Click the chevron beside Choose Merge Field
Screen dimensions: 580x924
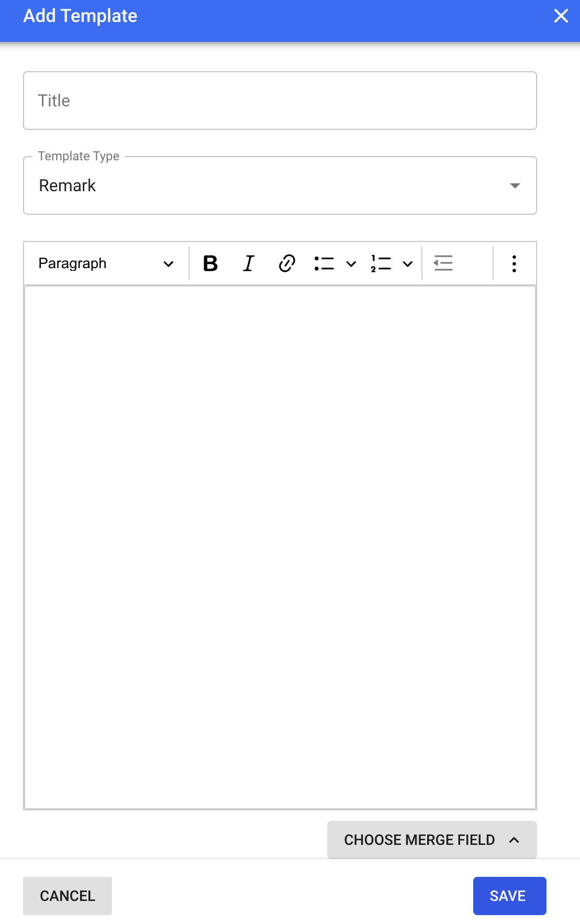pyautogui.click(x=514, y=840)
